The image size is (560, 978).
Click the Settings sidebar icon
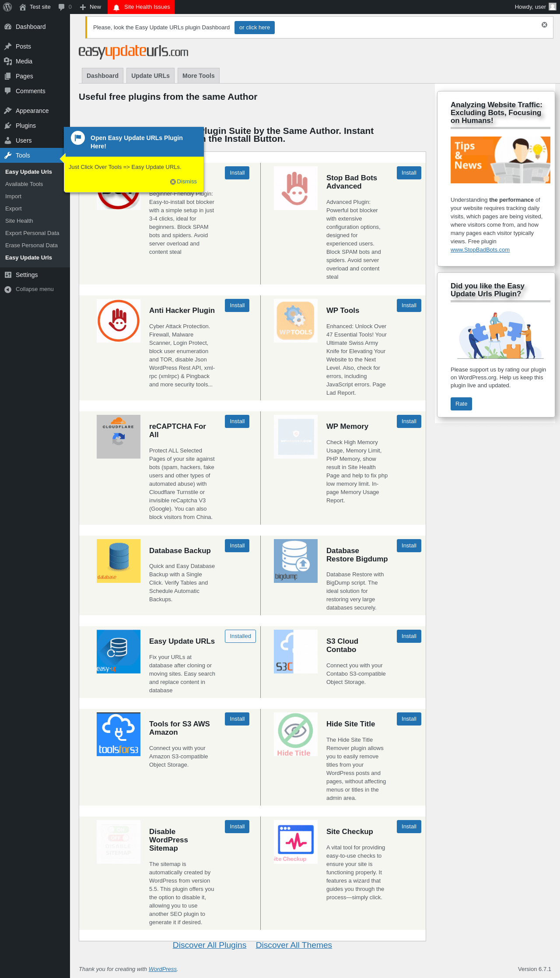pos(8,275)
